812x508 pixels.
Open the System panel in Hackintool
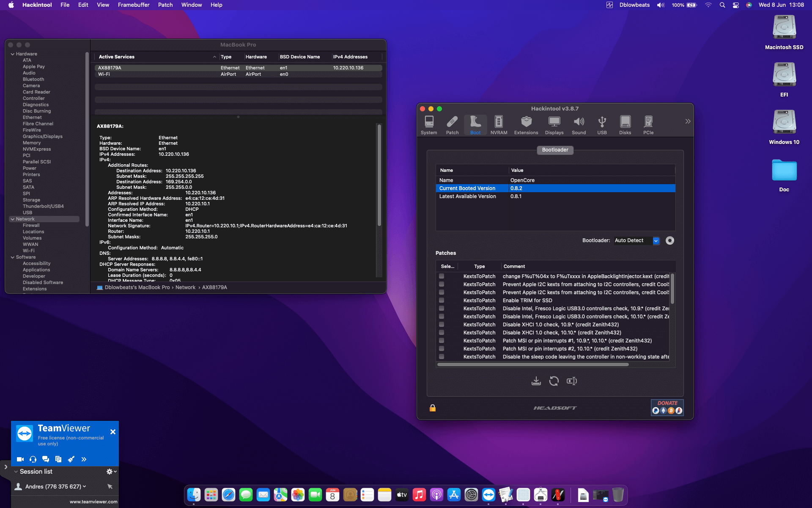(x=429, y=124)
